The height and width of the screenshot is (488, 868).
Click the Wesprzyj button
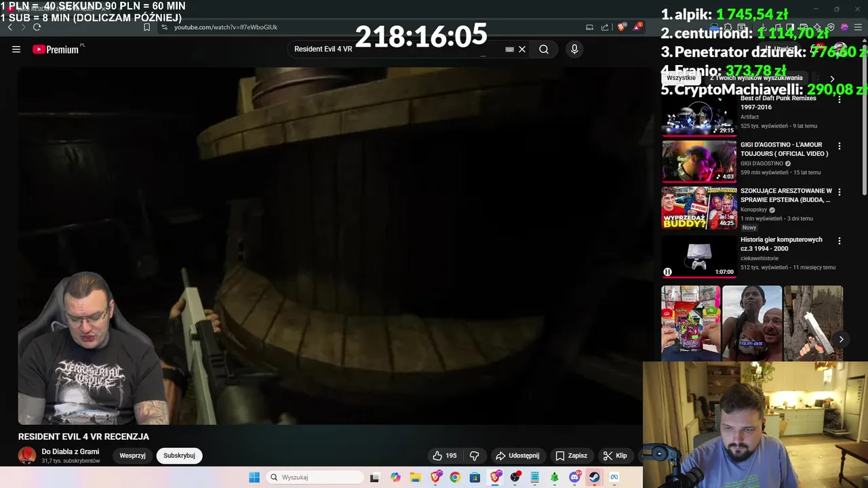132,455
